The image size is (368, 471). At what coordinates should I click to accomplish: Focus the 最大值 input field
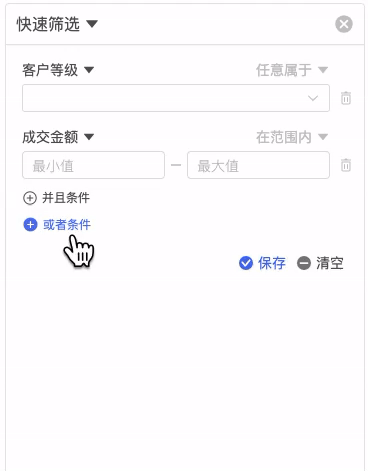pos(258,165)
